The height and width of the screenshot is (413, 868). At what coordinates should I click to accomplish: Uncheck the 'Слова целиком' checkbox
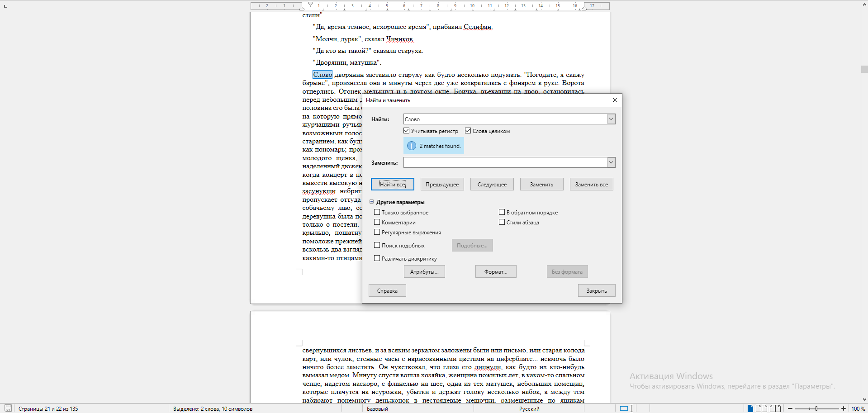[468, 131]
